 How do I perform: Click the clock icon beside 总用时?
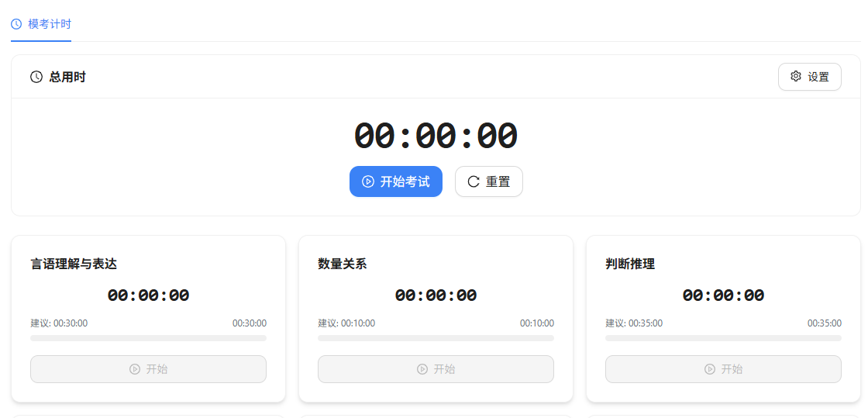[x=36, y=77]
